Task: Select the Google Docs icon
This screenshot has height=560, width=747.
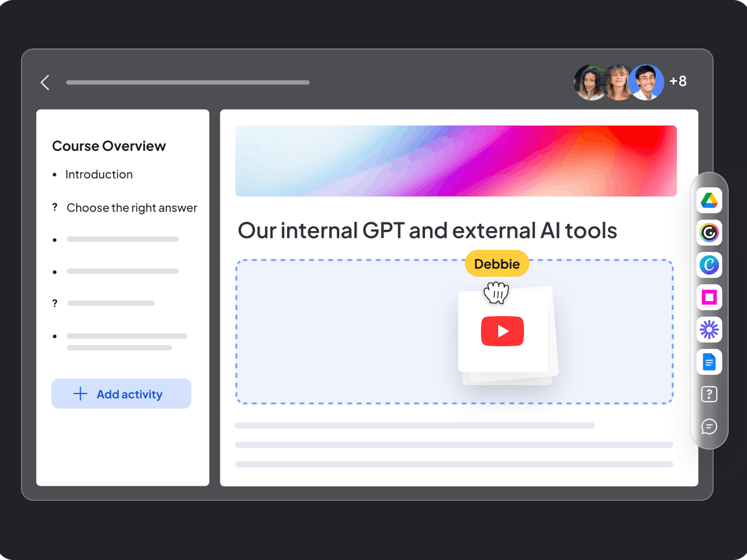Action: coord(709,362)
